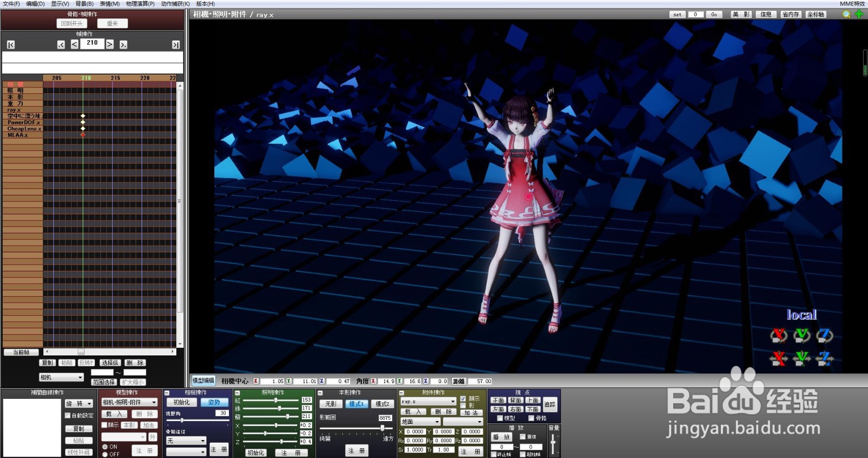Click the 播放 play button
868x458 pixels.
pyautogui.click(x=501, y=437)
